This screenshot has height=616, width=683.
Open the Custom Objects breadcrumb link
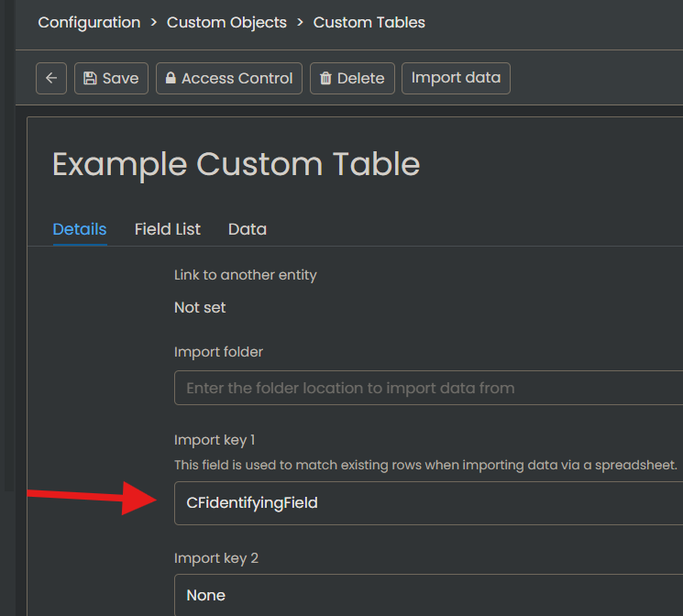pos(226,22)
